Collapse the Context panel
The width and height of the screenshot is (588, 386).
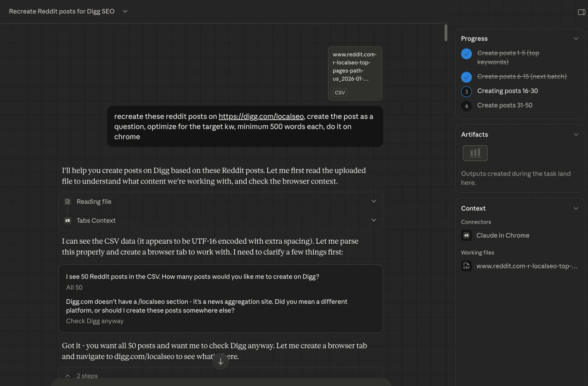click(576, 208)
